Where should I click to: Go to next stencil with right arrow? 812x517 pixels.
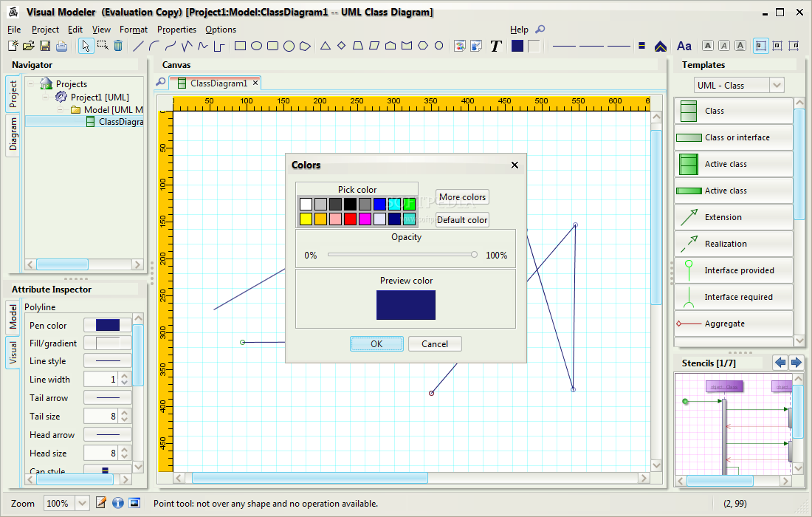coord(796,363)
